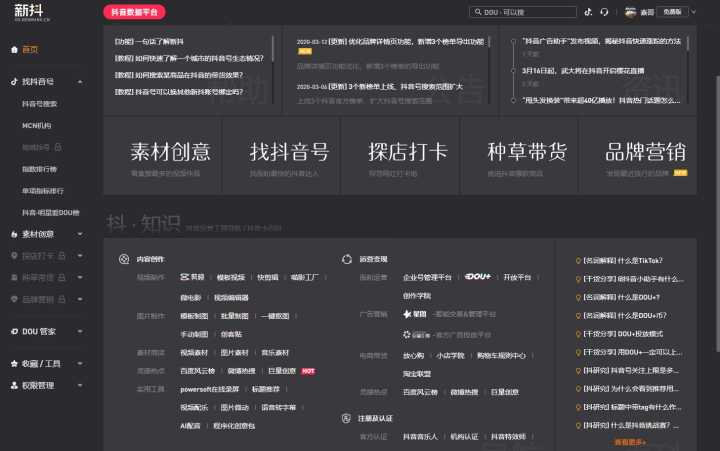
Task: Click the page vertical scrollbar on right
Action: (717, 214)
